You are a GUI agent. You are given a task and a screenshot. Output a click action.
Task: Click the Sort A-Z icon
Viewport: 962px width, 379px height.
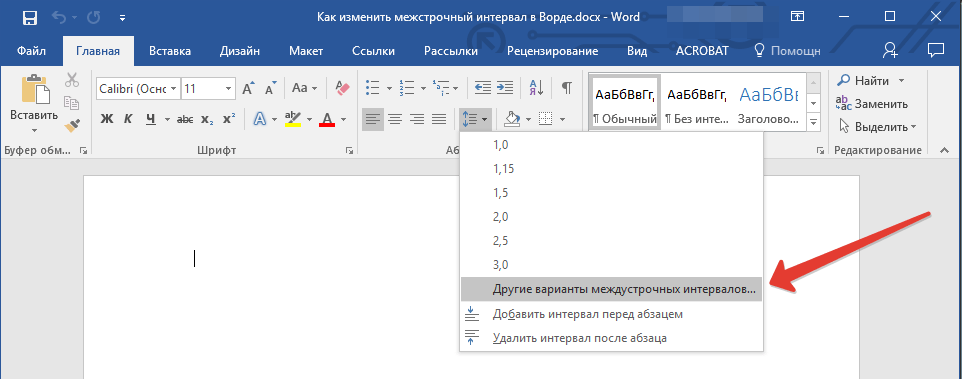click(x=536, y=88)
